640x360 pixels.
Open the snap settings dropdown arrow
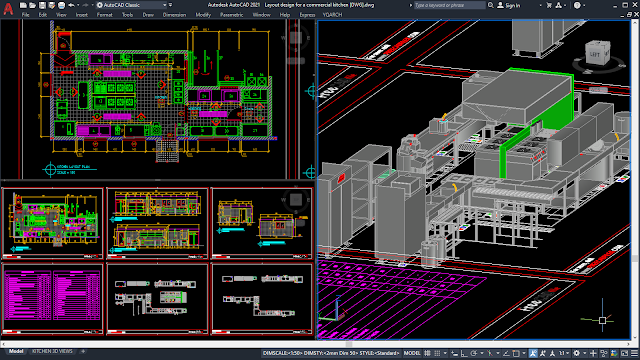pyautogui.click(x=445, y=353)
